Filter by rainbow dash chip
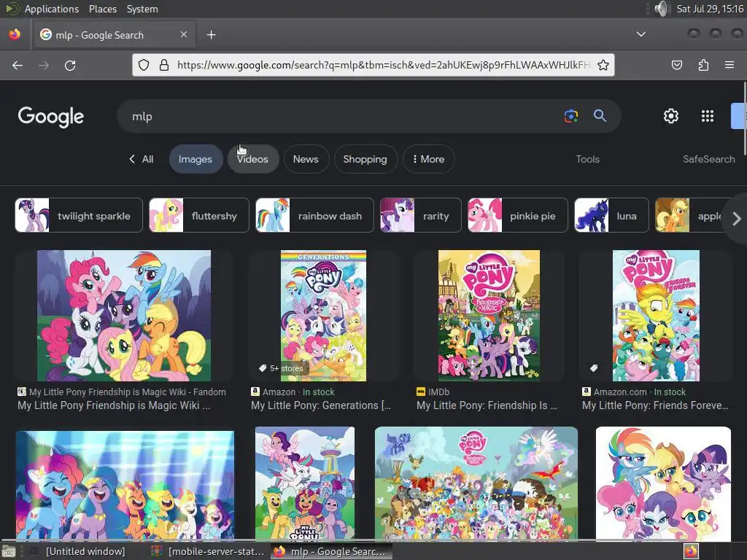The width and height of the screenshot is (747, 560). pos(314,215)
